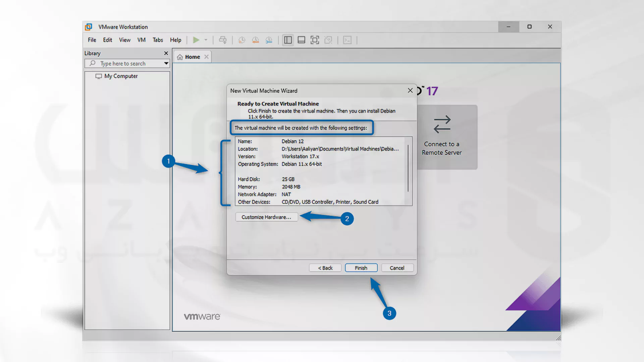Click the unity view mode icon
This screenshot has width=644, height=362.
coord(329,40)
